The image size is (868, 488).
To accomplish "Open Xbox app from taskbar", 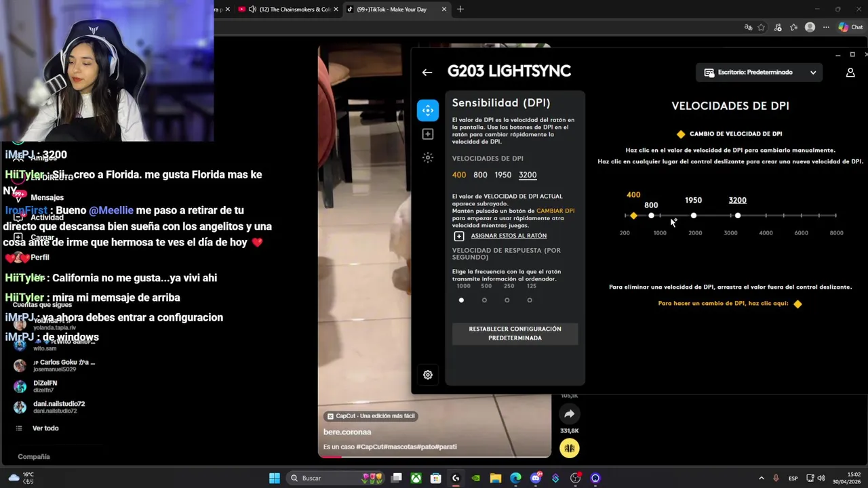I will [416, 478].
